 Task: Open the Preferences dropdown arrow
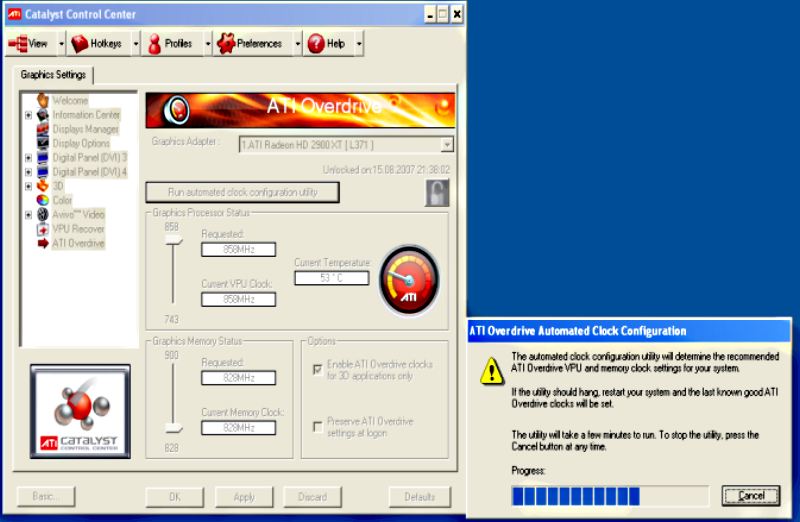pos(297,44)
